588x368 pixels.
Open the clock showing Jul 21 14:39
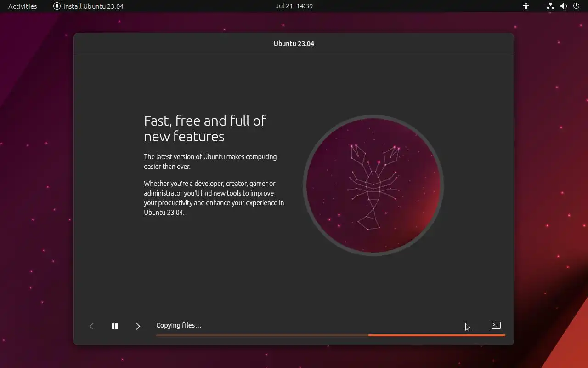click(x=294, y=6)
